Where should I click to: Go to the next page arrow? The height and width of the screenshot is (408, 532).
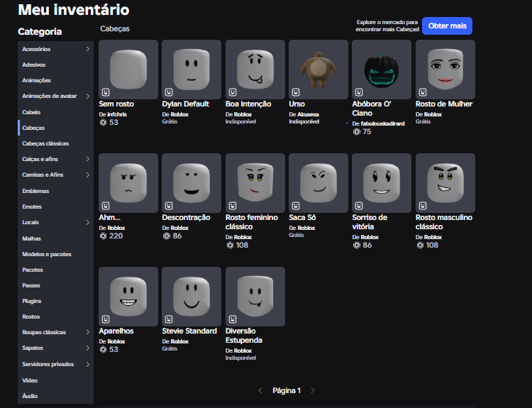(x=313, y=390)
